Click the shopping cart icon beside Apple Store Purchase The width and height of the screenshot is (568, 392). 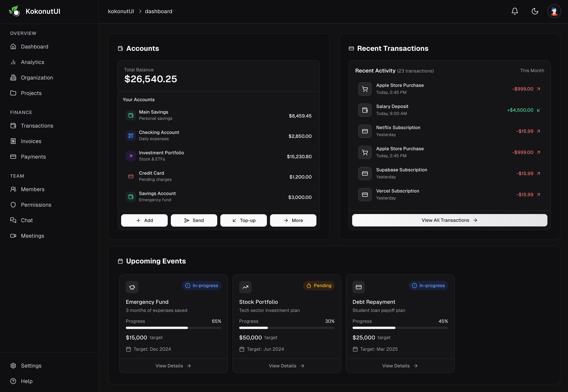click(365, 89)
